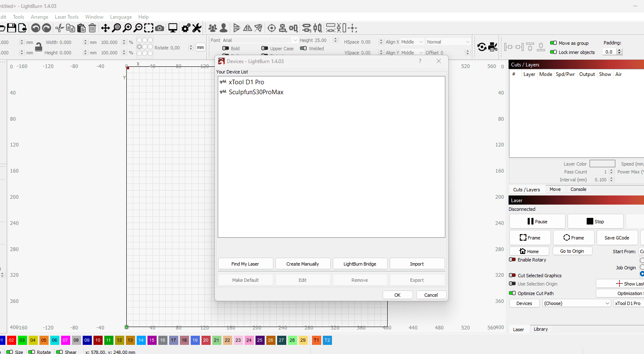Select the Zoom In tool on the toolbar
The width and height of the screenshot is (644, 354).
[x=128, y=28]
